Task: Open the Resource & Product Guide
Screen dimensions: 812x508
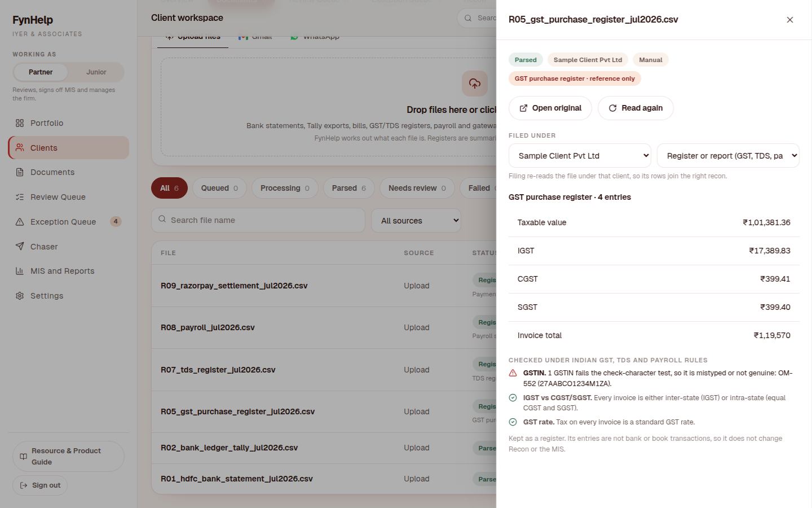Action: pyautogui.click(x=68, y=457)
